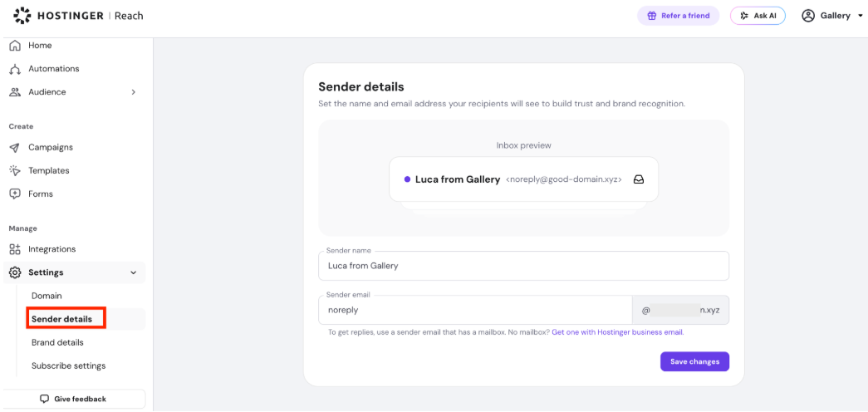Click the inbox tray icon in preview

(x=638, y=179)
